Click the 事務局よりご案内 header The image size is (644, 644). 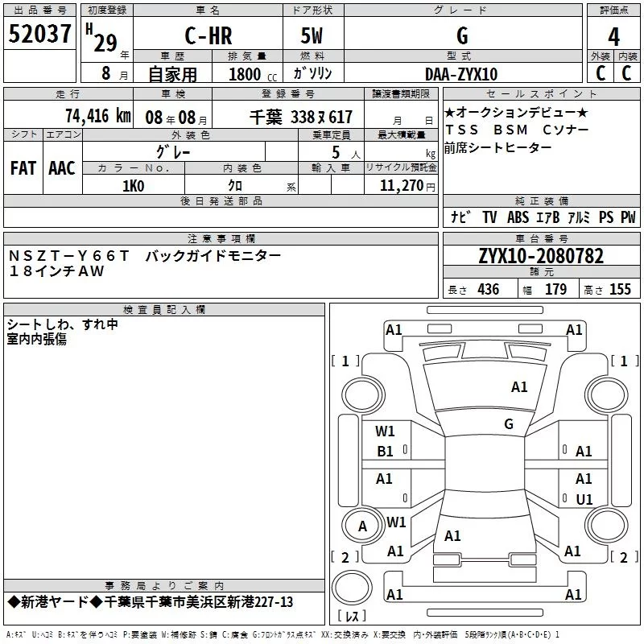tap(164, 585)
